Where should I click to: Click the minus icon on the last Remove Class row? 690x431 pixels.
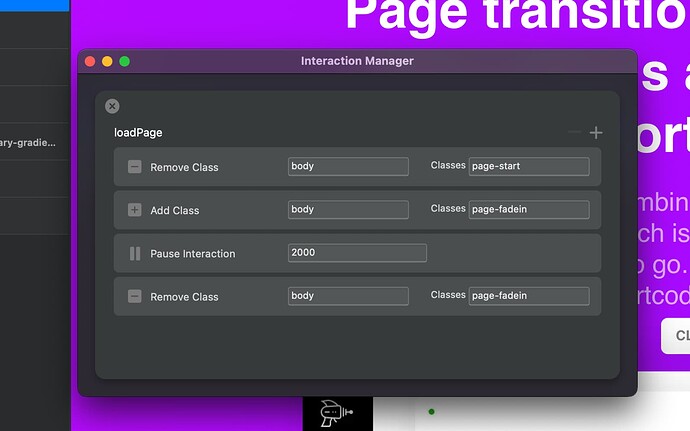click(x=135, y=297)
